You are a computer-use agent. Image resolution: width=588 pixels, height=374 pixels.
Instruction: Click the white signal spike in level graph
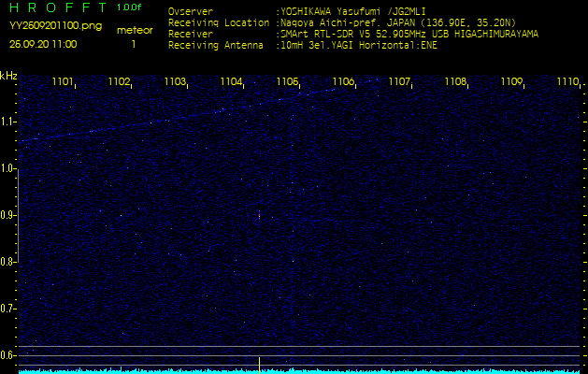click(x=259, y=362)
